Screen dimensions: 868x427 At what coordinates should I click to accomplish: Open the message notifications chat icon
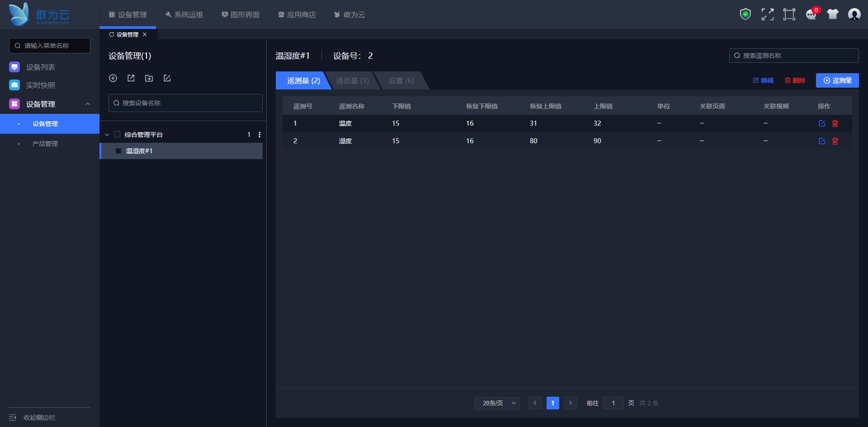coord(811,14)
